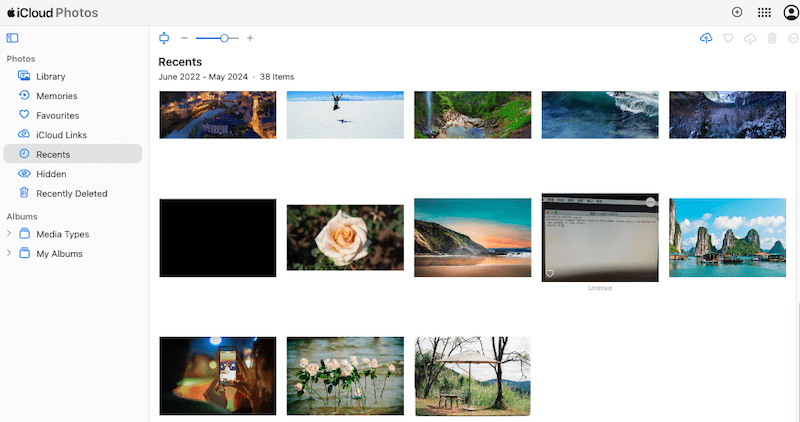Click the aspect ratio fit toggle icon
The width and height of the screenshot is (800, 422).
click(x=164, y=38)
